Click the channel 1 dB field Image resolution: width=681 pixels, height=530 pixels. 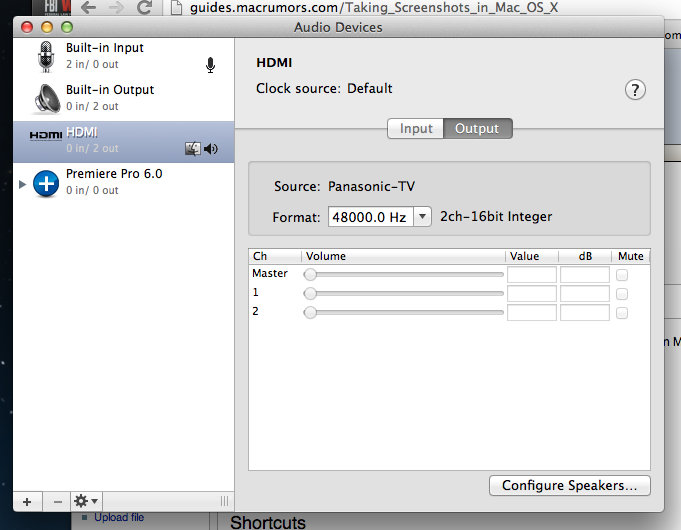585,294
